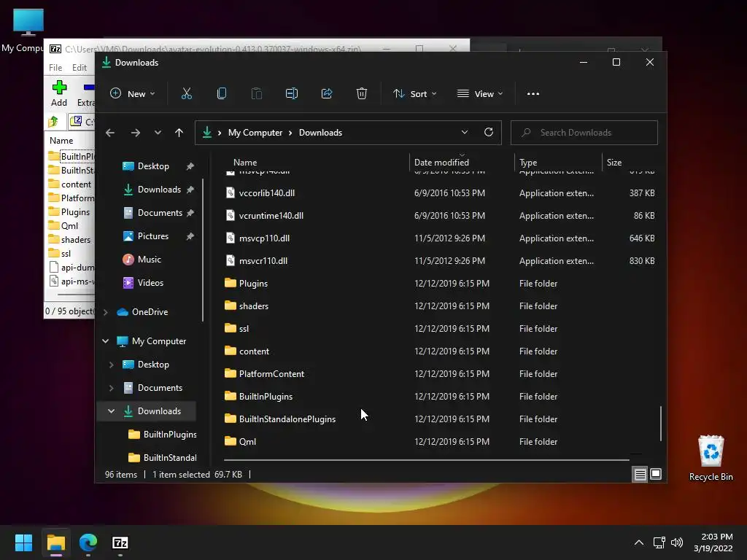Sort by Date modified column header

pos(441,163)
